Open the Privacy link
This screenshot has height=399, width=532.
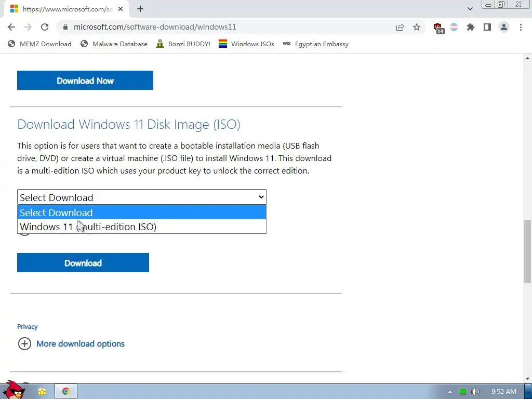pos(28,326)
